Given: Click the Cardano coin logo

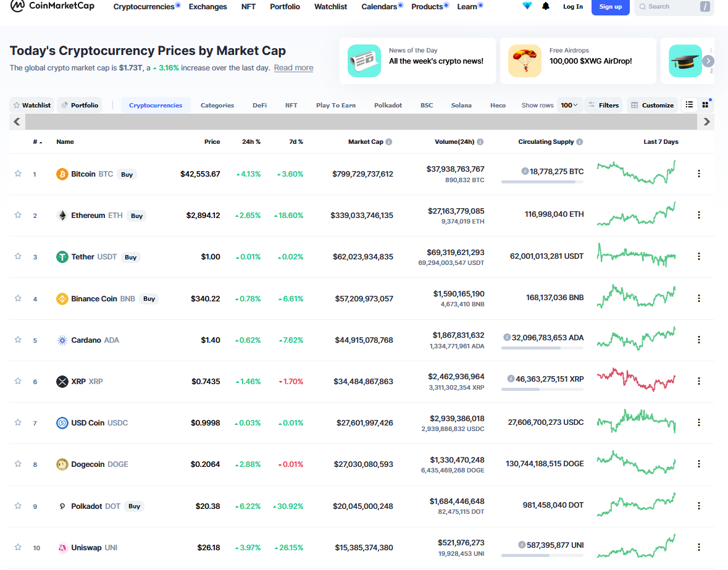Looking at the screenshot, I should coord(62,340).
